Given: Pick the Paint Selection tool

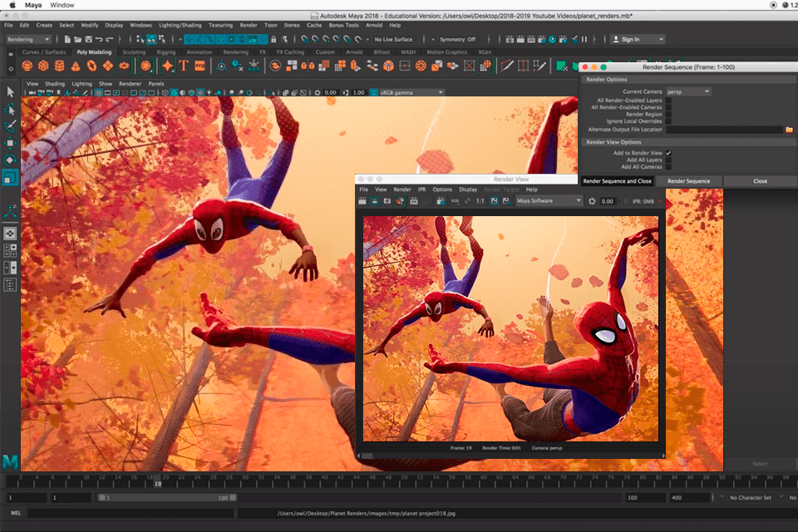Looking at the screenshot, I should pyautogui.click(x=10, y=126).
